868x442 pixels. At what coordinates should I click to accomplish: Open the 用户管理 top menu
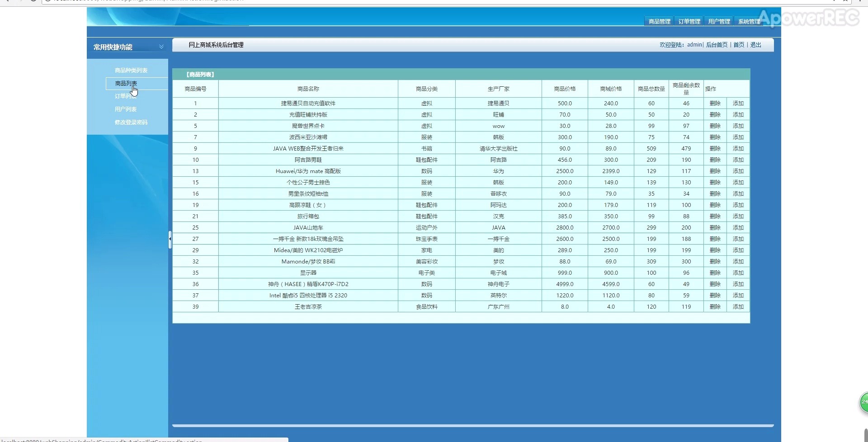point(719,21)
